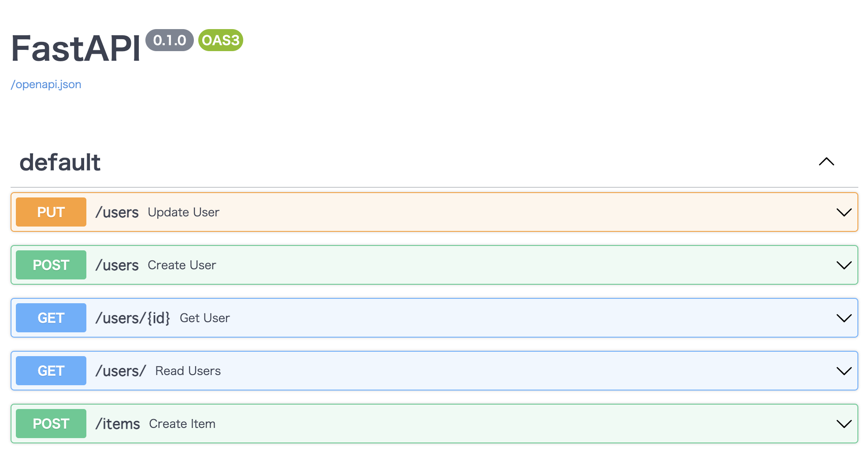Expand the Update User endpoint
This screenshot has width=868, height=476.
tap(844, 212)
